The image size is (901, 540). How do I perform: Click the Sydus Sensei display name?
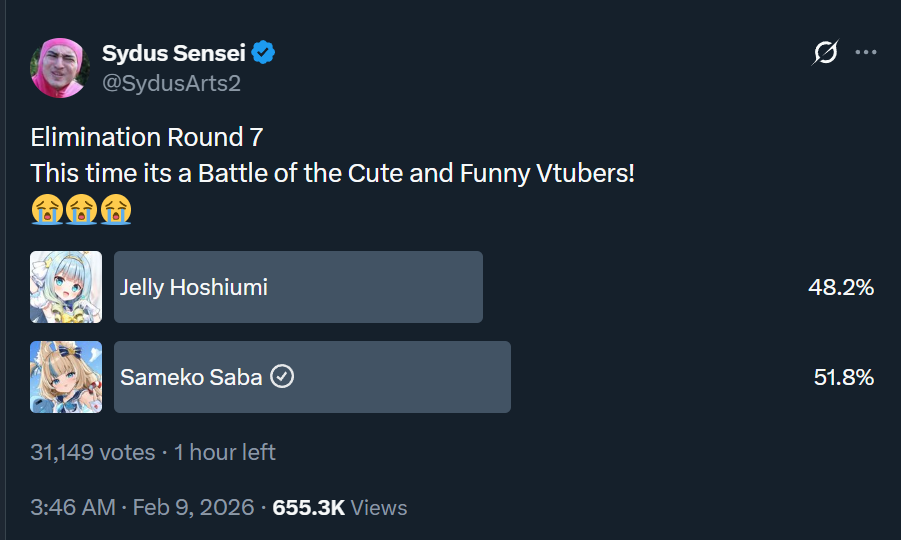174,53
